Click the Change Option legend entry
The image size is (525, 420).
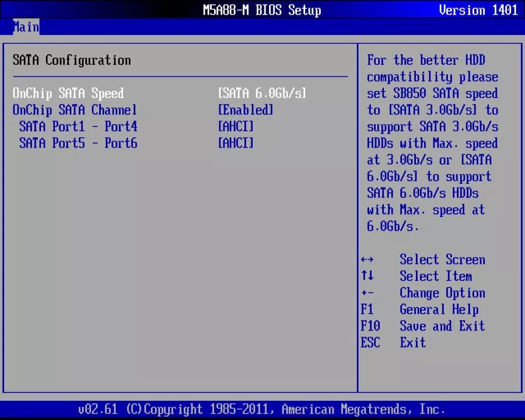[x=442, y=293]
